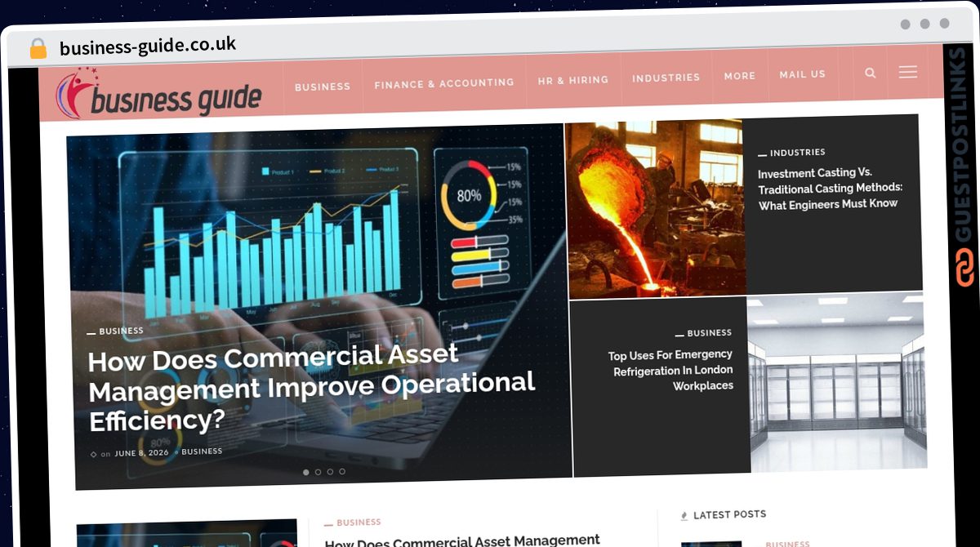Select the third slider dot
The height and width of the screenshot is (547, 980).
[330, 471]
